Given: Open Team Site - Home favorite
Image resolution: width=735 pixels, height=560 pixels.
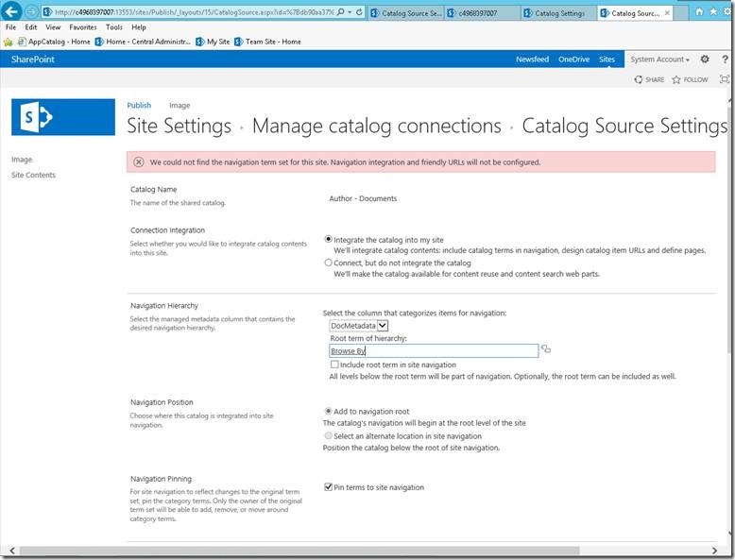Looking at the screenshot, I should pyautogui.click(x=267, y=42).
